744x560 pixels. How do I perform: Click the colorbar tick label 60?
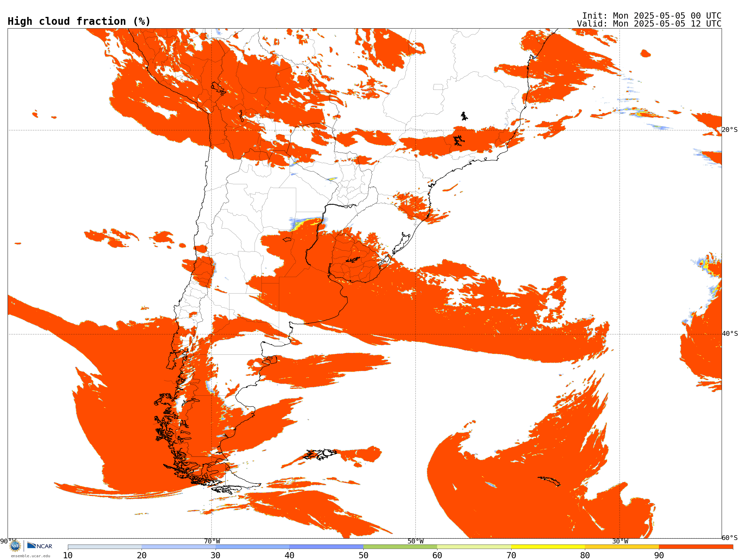[x=437, y=556]
